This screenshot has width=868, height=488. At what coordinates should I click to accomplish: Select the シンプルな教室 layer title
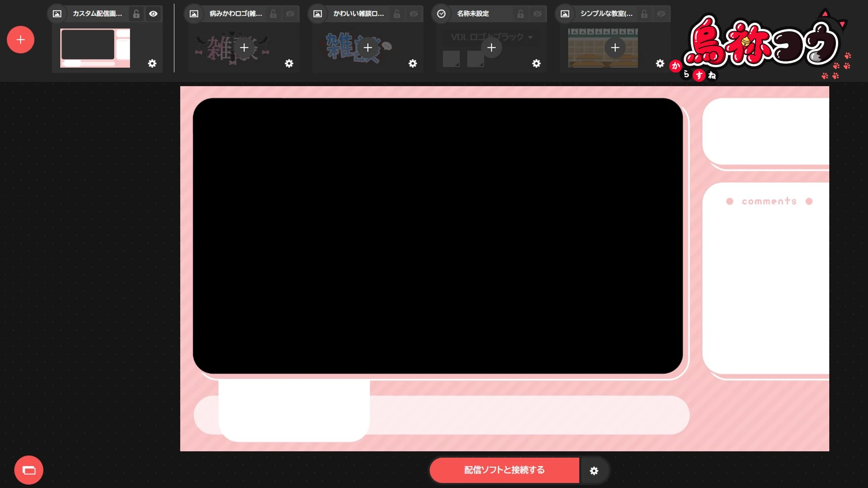pos(606,14)
